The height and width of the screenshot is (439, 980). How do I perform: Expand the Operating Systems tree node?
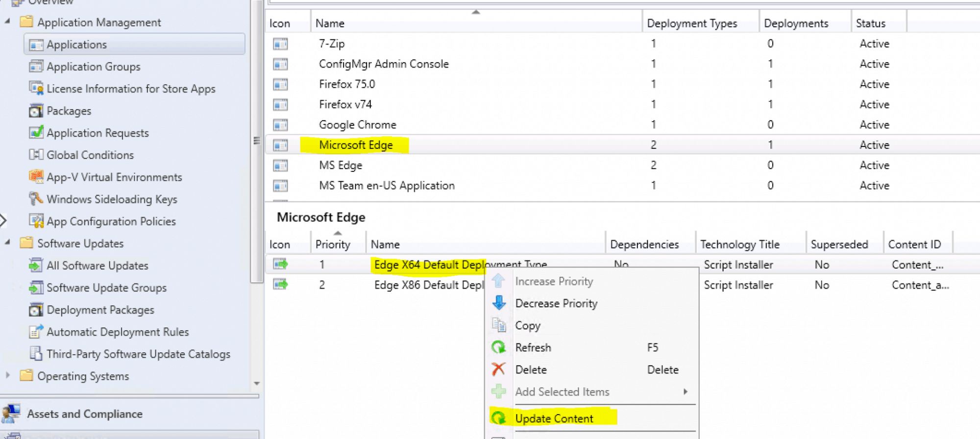tap(7, 375)
